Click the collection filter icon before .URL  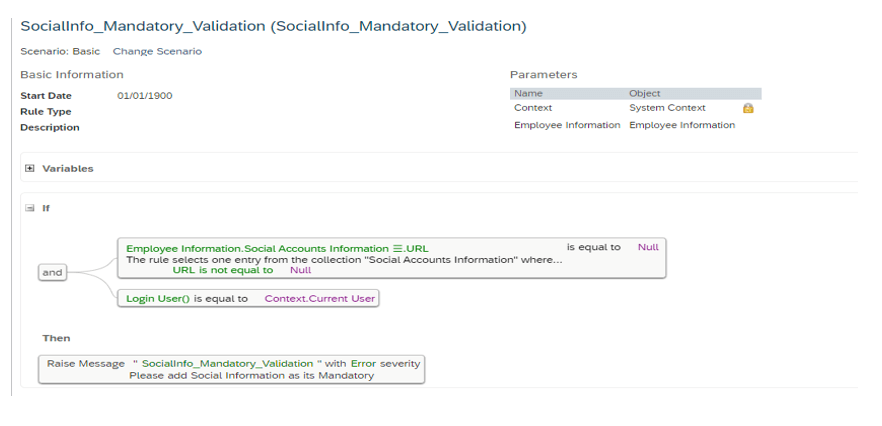click(398, 249)
